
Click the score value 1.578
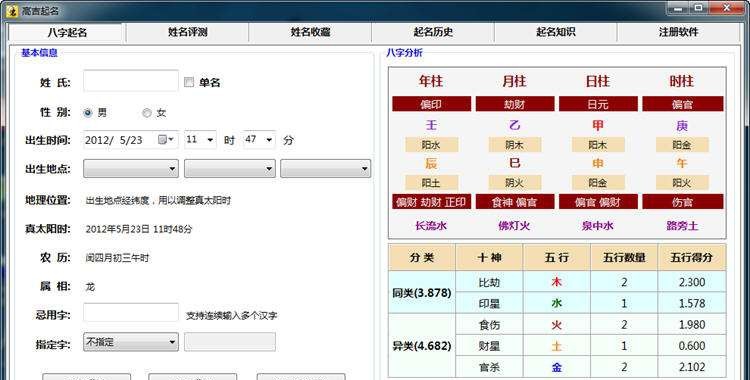[692, 303]
